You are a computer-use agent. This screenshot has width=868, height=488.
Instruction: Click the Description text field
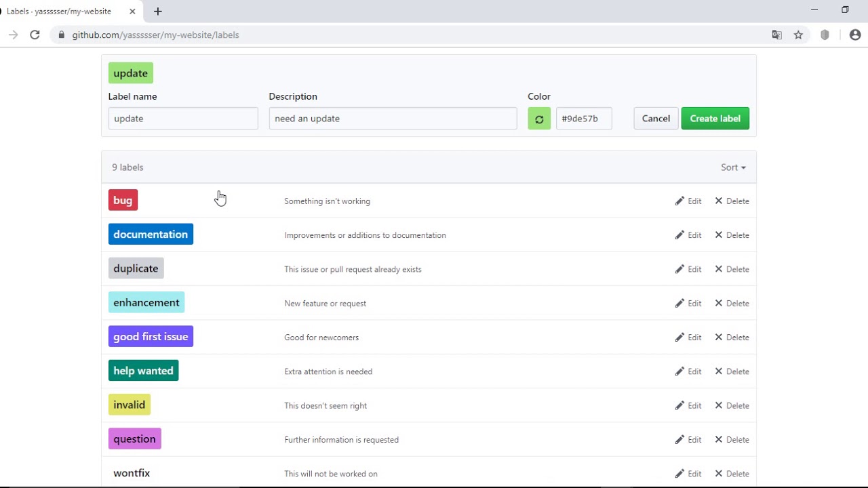coord(393,119)
